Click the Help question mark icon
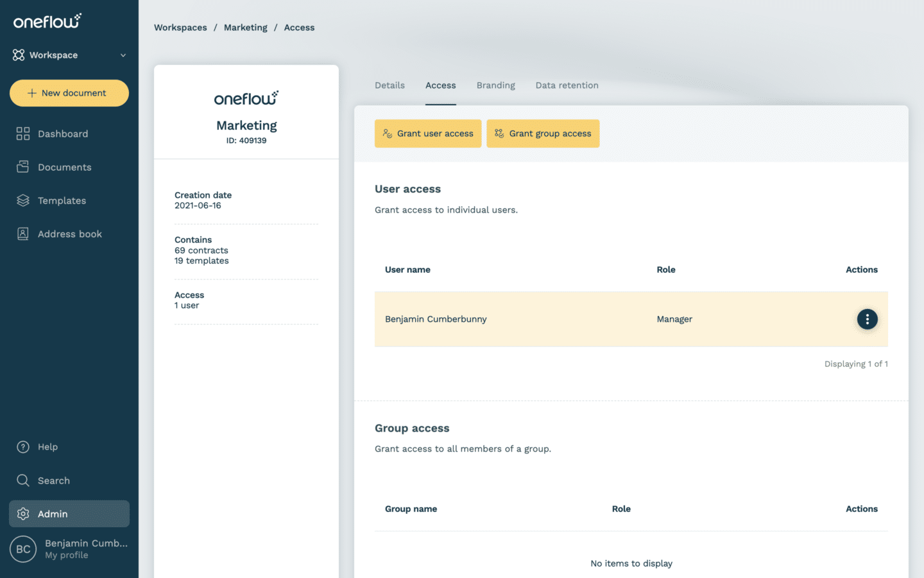Screen dimensions: 924x578 (x=23, y=447)
